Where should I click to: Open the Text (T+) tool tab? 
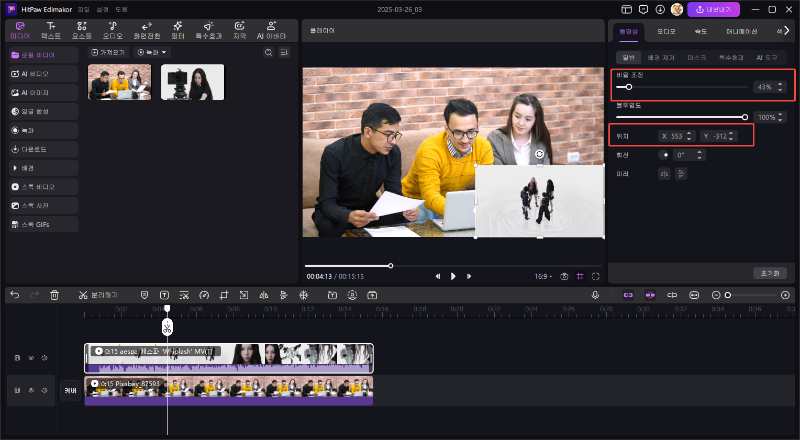coord(51,30)
